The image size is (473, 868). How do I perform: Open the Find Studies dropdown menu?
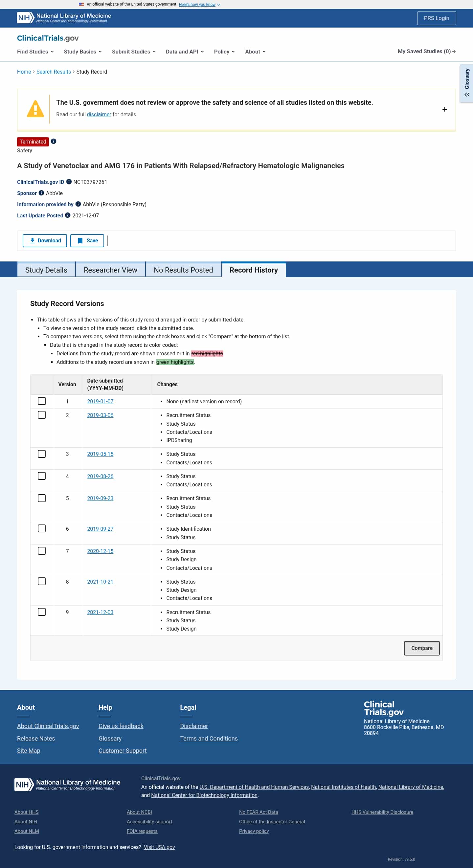pos(35,52)
